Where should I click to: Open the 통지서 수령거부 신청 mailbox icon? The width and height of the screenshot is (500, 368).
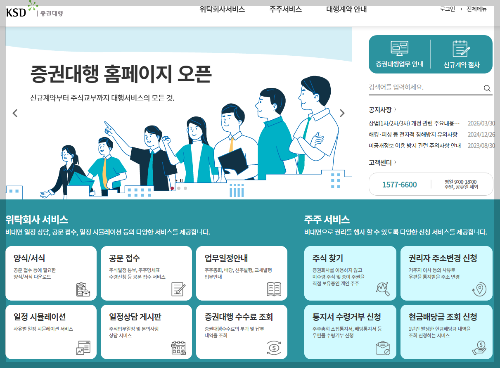[383, 348]
